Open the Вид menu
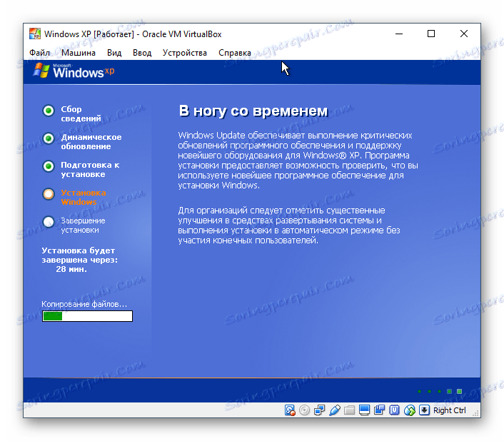This screenshot has height=441, width=504. point(114,53)
